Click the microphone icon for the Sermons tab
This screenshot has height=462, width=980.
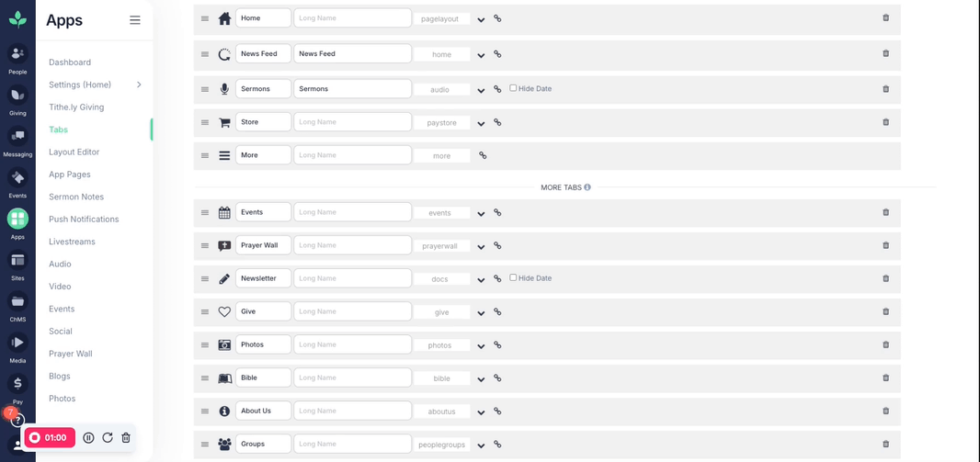click(x=224, y=89)
